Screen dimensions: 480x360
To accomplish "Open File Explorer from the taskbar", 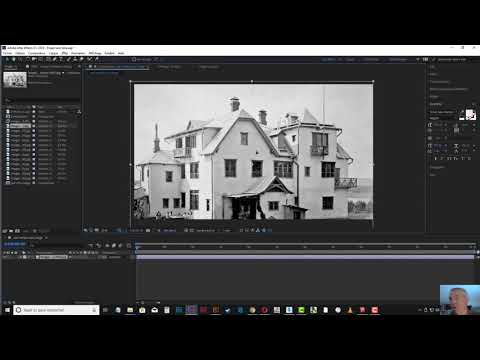I will tap(130, 310).
